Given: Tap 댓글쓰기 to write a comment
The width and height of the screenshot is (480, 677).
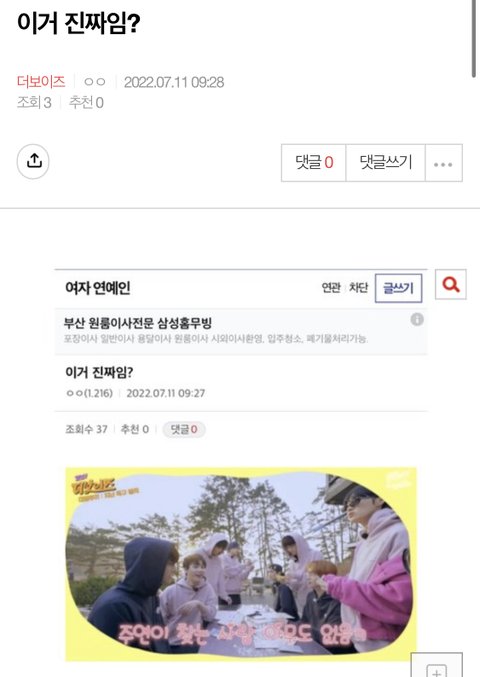Looking at the screenshot, I should coord(386,163).
